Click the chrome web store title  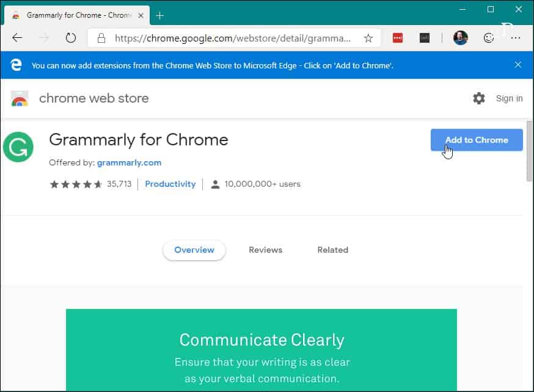pyautogui.click(x=94, y=98)
